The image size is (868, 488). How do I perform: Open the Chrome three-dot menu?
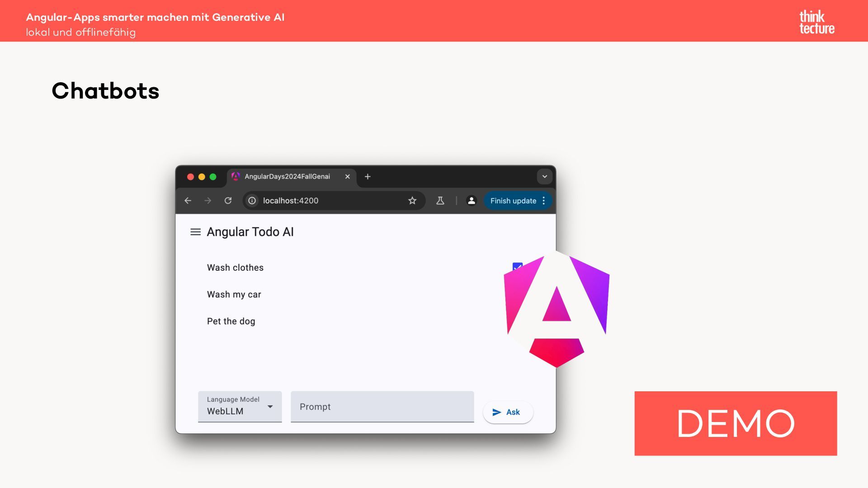[544, 201]
